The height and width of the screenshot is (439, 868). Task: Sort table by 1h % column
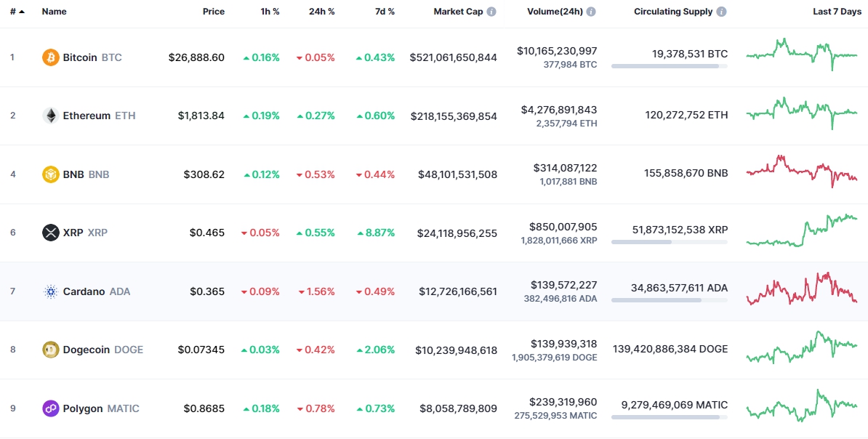pyautogui.click(x=270, y=12)
